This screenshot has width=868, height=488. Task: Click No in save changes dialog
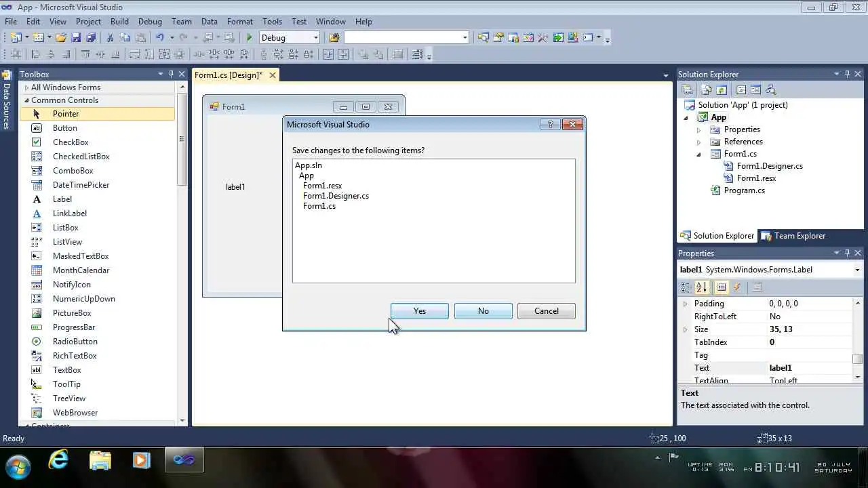[x=483, y=311]
